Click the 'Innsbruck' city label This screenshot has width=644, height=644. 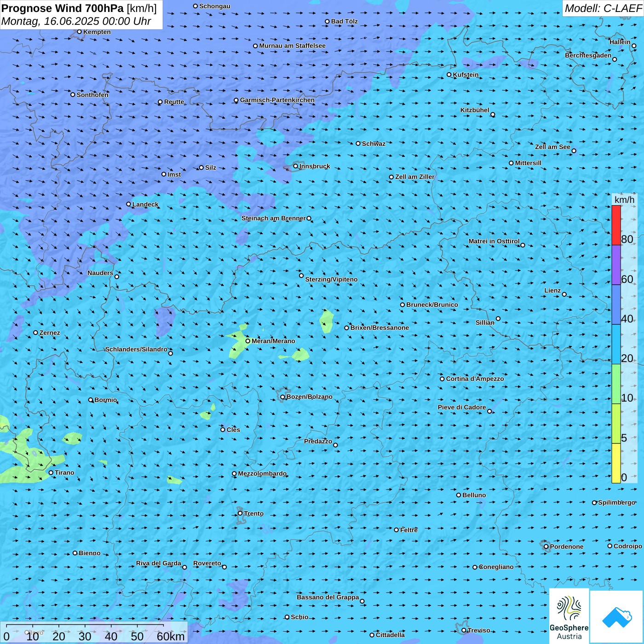[315, 166]
